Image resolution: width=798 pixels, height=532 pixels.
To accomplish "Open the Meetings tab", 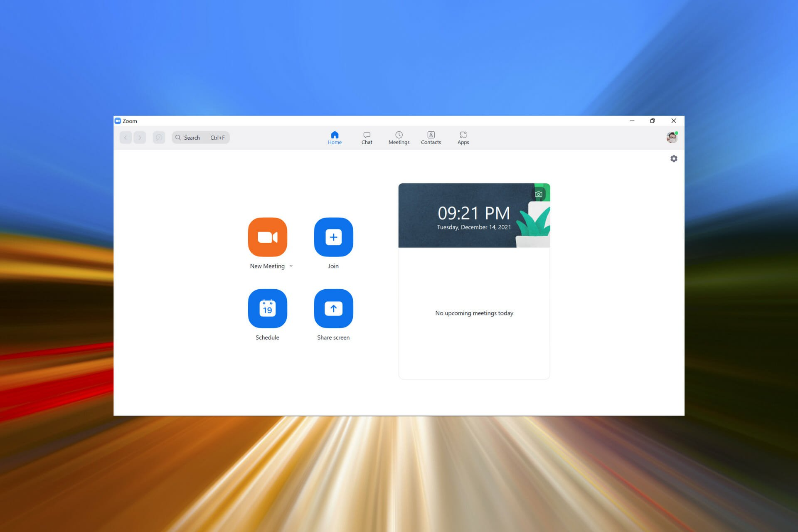I will click(x=399, y=137).
